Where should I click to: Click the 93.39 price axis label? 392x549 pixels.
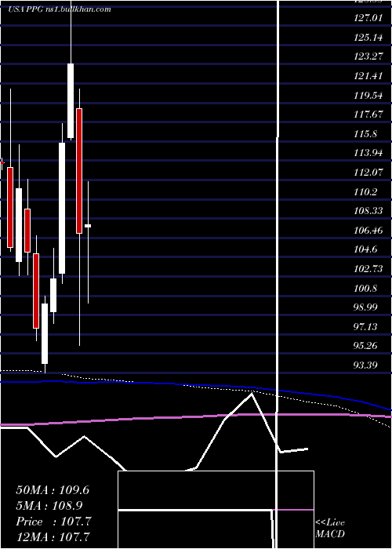click(366, 365)
